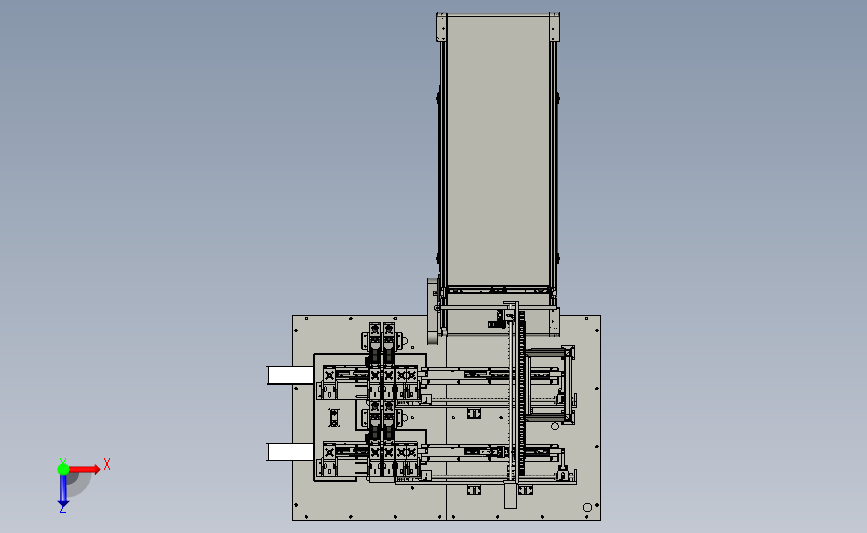This screenshot has height=533, width=867.
Task: Select the conveyor motor housing left of the belt end
Action: [433, 311]
